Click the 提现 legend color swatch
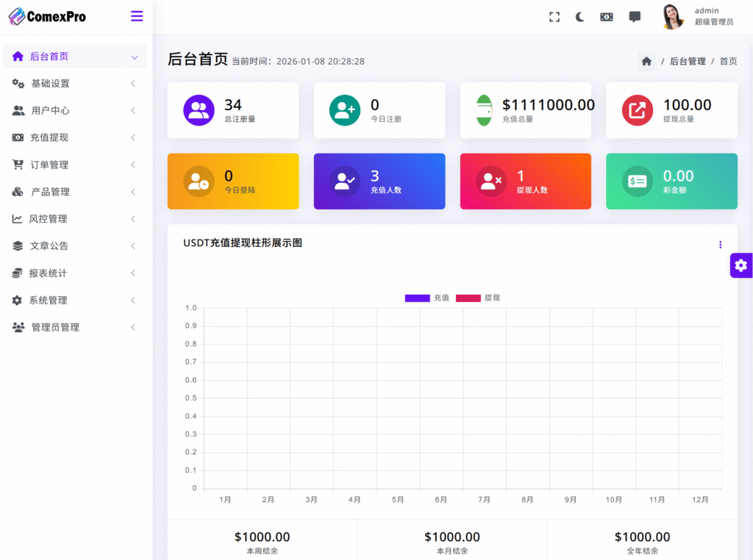The height and width of the screenshot is (560, 753). (468, 298)
